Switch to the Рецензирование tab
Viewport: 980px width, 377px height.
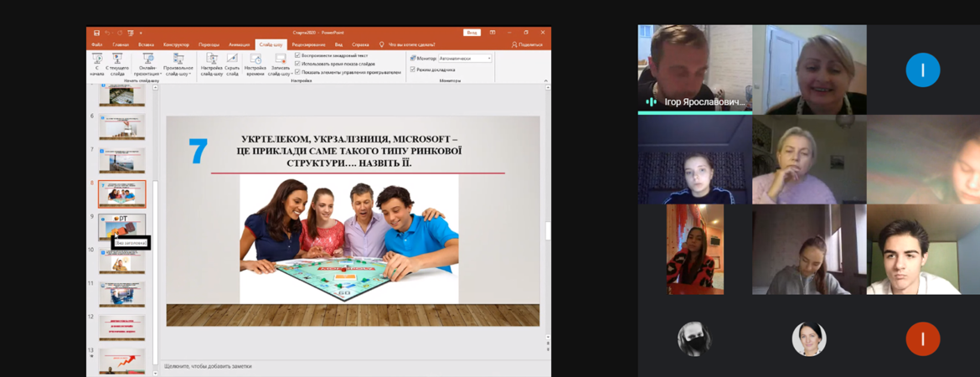(309, 45)
